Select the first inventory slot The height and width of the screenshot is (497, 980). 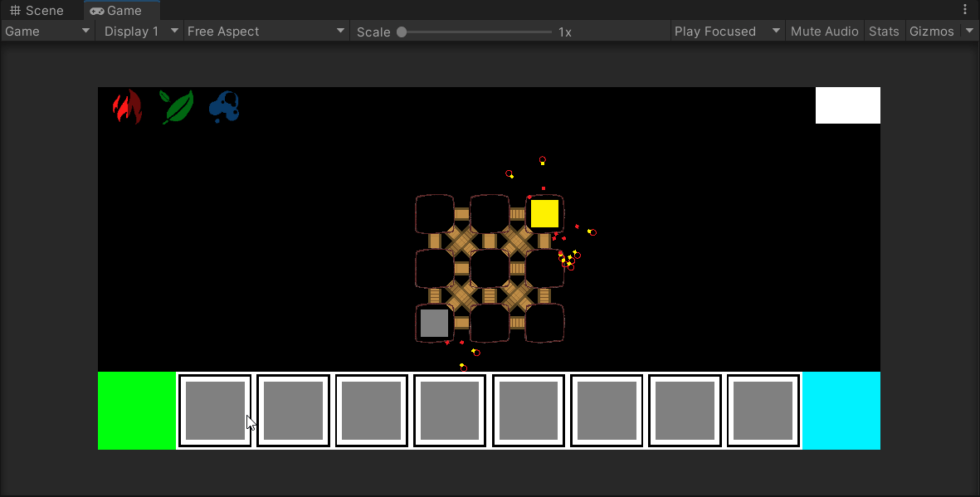click(x=215, y=411)
